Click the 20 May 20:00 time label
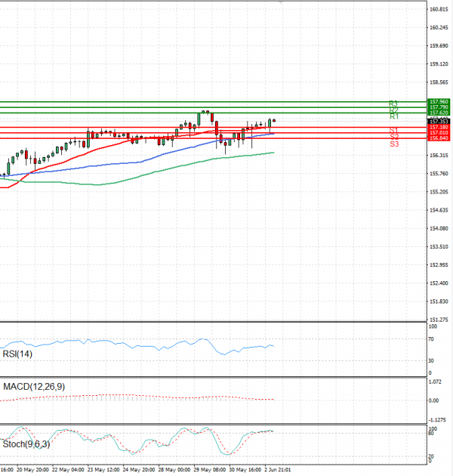The width and height of the screenshot is (453, 476). coord(32,470)
